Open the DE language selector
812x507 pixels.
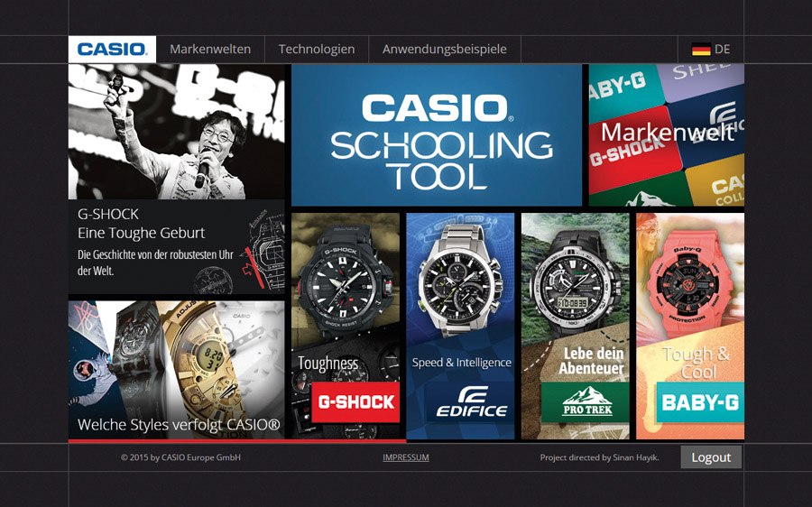pos(711,50)
